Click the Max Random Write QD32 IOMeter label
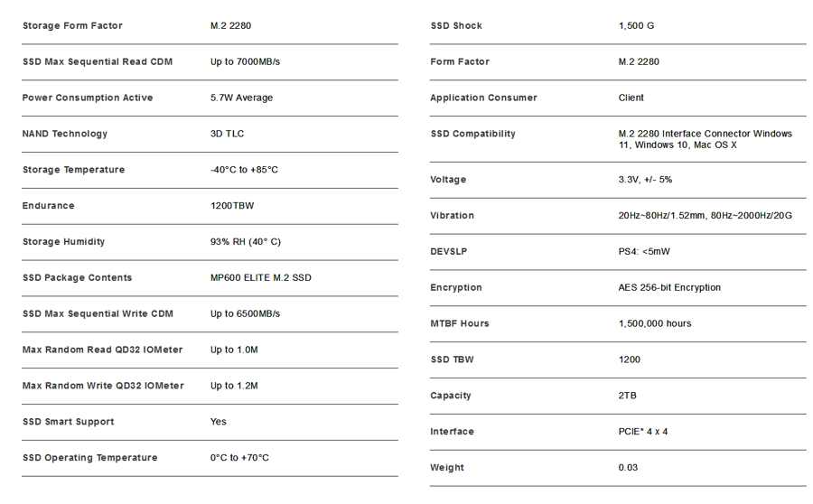The height and width of the screenshot is (504, 813). point(103,386)
